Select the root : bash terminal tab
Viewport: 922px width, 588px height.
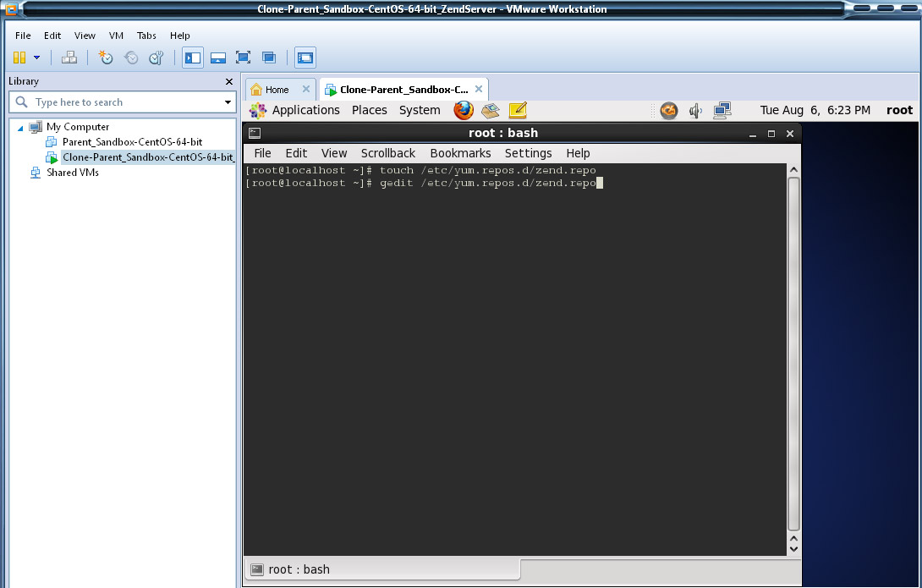[x=382, y=569]
